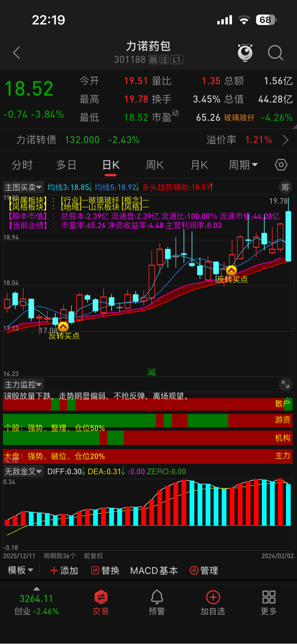Tap the status bar clock 22:19
The width and height of the screenshot is (297, 644).
48,20
